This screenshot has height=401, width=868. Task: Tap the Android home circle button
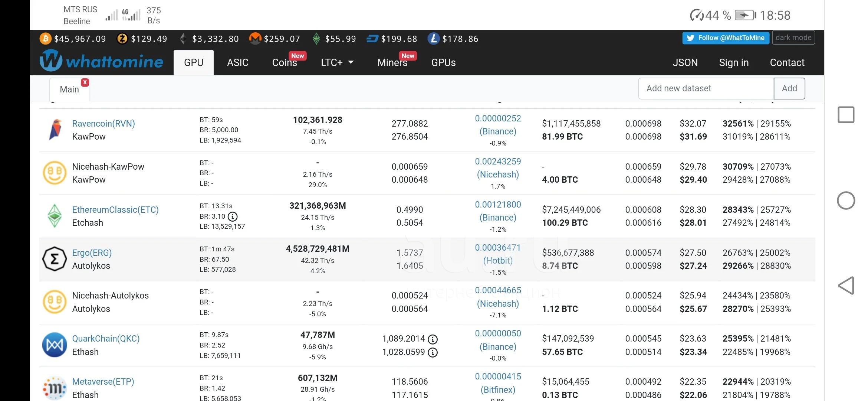[846, 200]
